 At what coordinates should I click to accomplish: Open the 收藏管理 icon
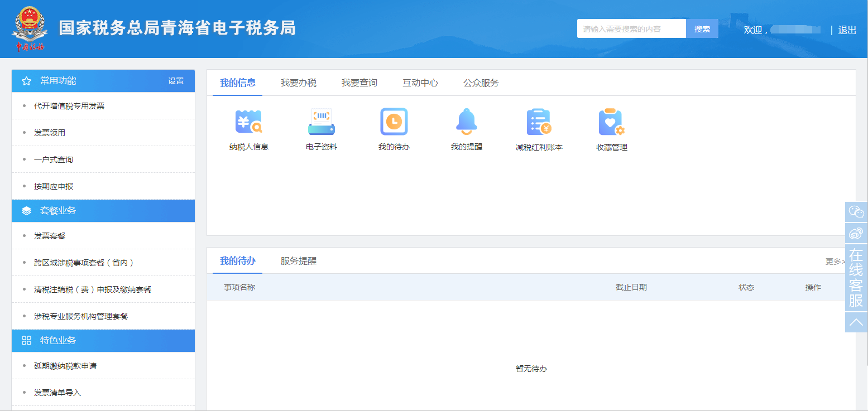611,122
